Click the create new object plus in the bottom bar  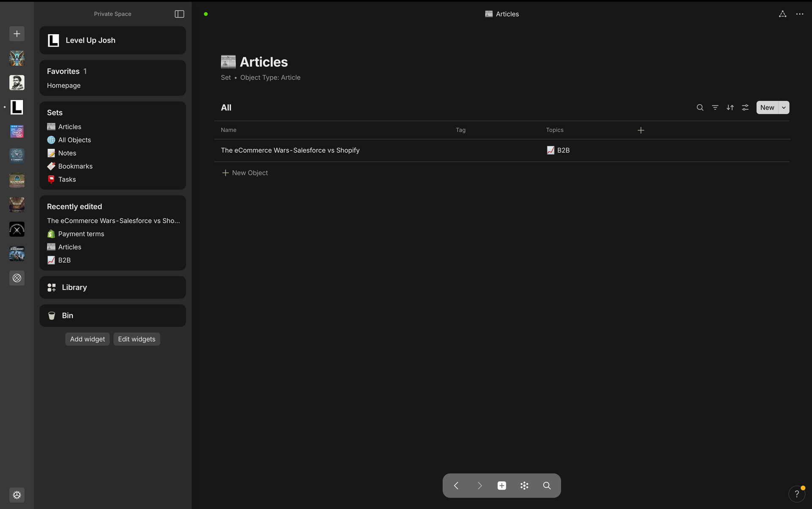point(502,485)
